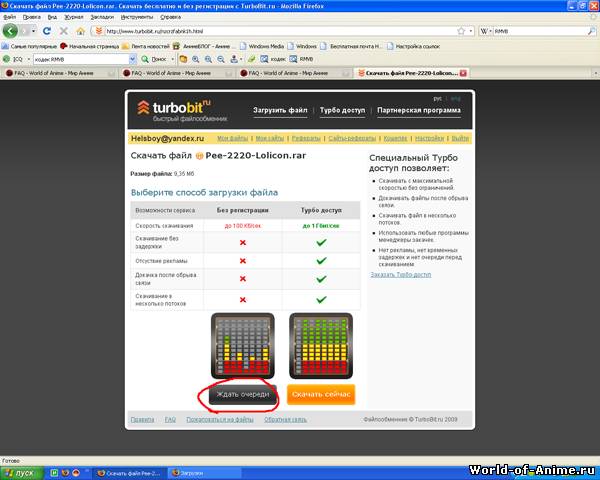
Task: Open the Журнал menu
Action: pos(73,17)
